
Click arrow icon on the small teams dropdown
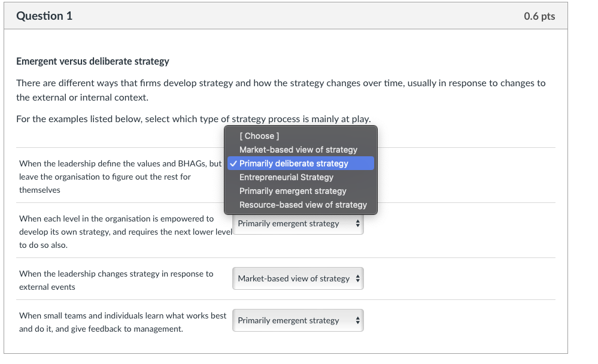tap(357, 321)
